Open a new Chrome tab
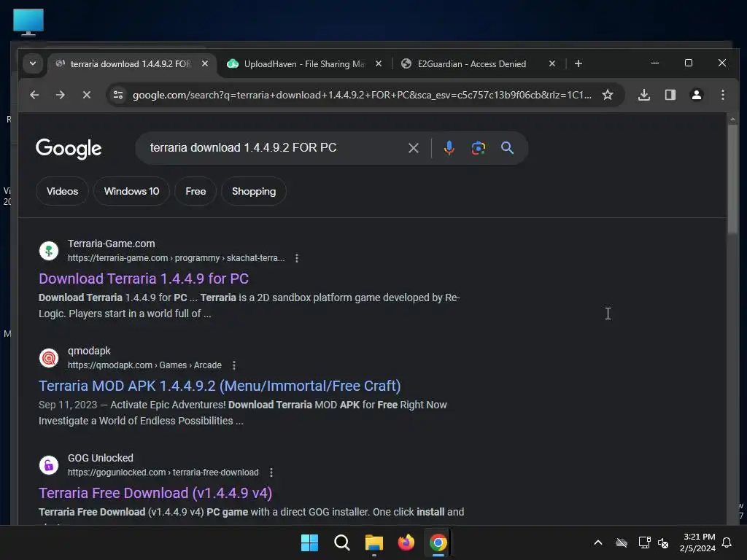This screenshot has width=747, height=560. 578,63
